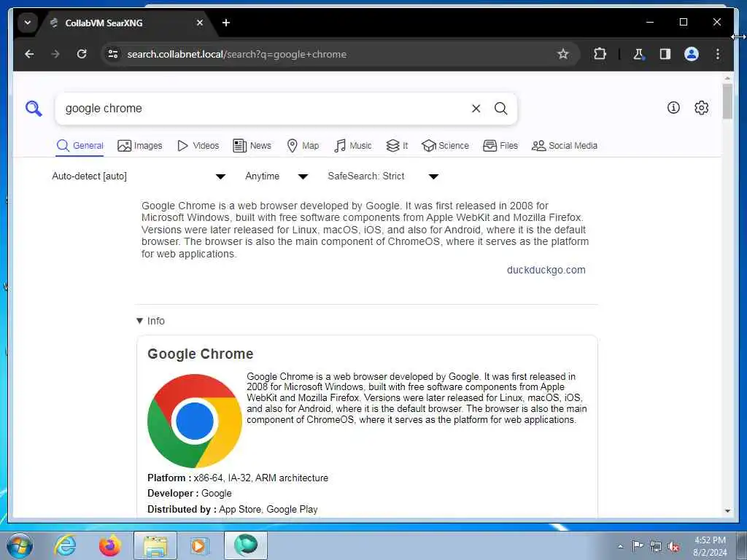
Task: Click the Developer : Google row
Action: pyautogui.click(x=190, y=494)
